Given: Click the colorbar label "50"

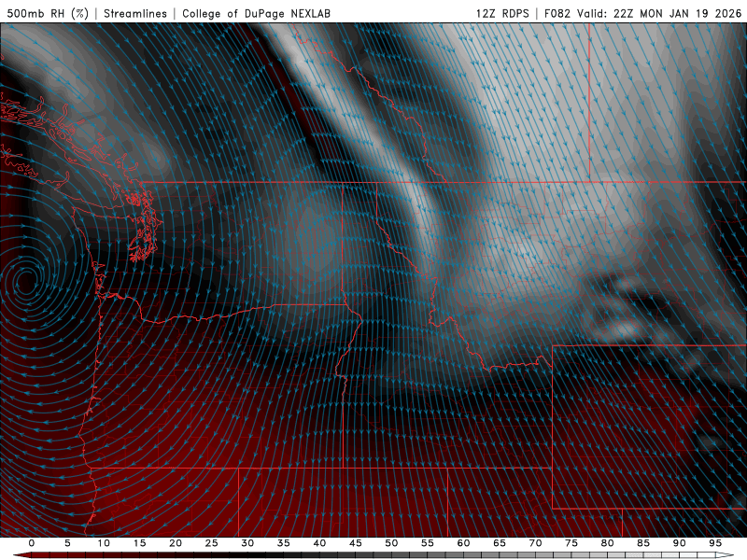Looking at the screenshot, I should point(391,543).
